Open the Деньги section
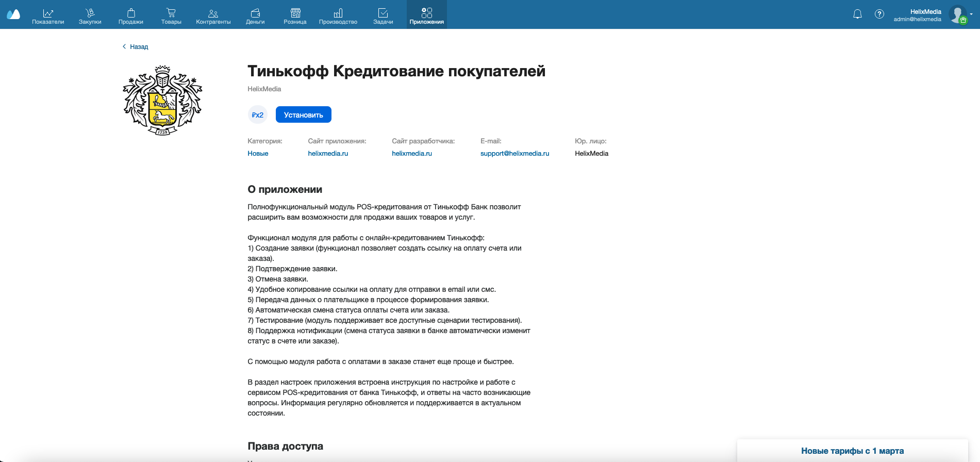This screenshot has width=980, height=462. [x=255, y=16]
